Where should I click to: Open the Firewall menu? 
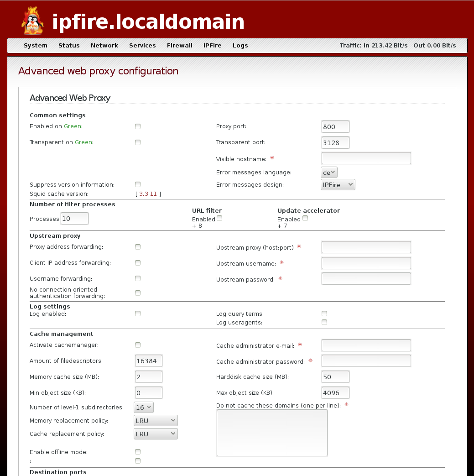(x=180, y=46)
